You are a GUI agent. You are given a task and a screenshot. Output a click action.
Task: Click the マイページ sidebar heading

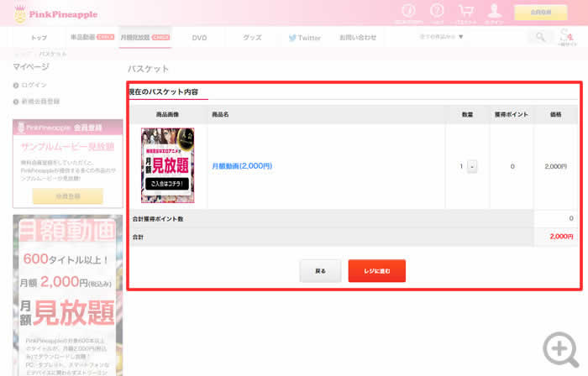click(x=31, y=66)
